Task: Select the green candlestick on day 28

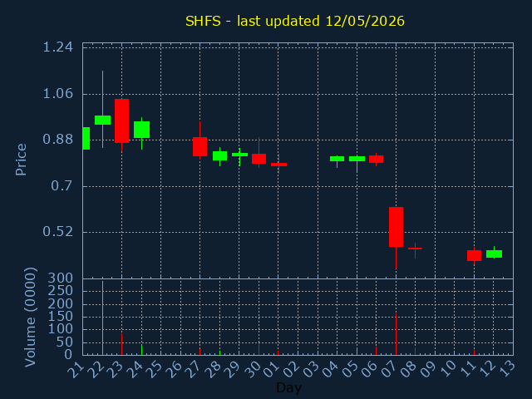Action: click(x=219, y=155)
